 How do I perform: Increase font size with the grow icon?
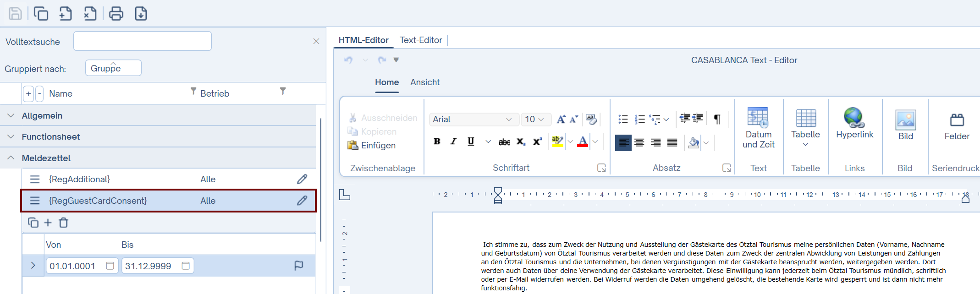click(561, 120)
